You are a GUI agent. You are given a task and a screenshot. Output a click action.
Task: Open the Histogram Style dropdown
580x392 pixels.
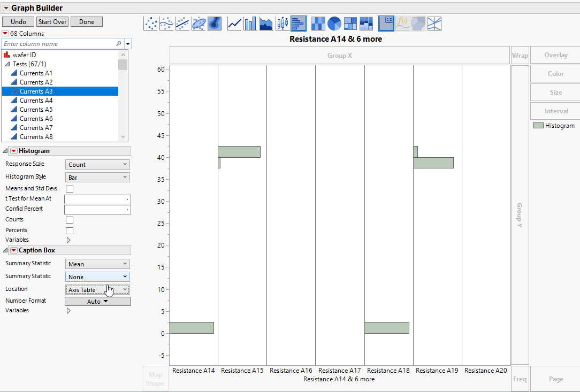pos(97,177)
